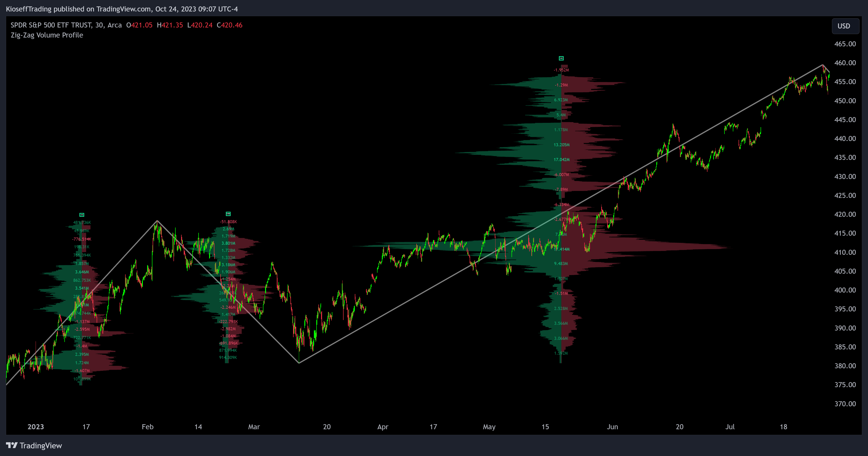868x456 pixels.
Task: Click the Mar label on time axis
Action: [x=254, y=427]
